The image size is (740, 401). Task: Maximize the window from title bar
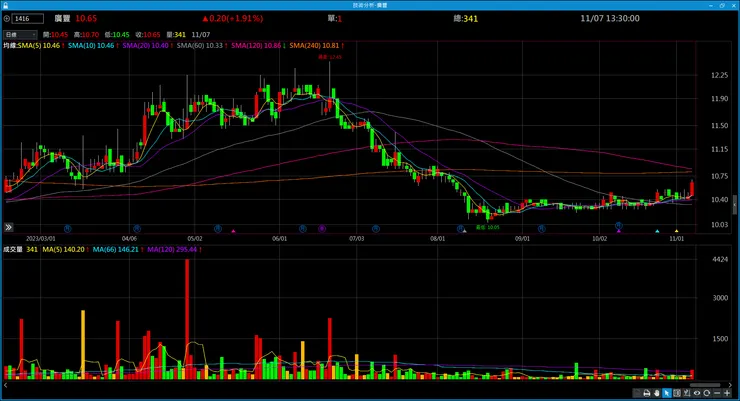point(722,5)
